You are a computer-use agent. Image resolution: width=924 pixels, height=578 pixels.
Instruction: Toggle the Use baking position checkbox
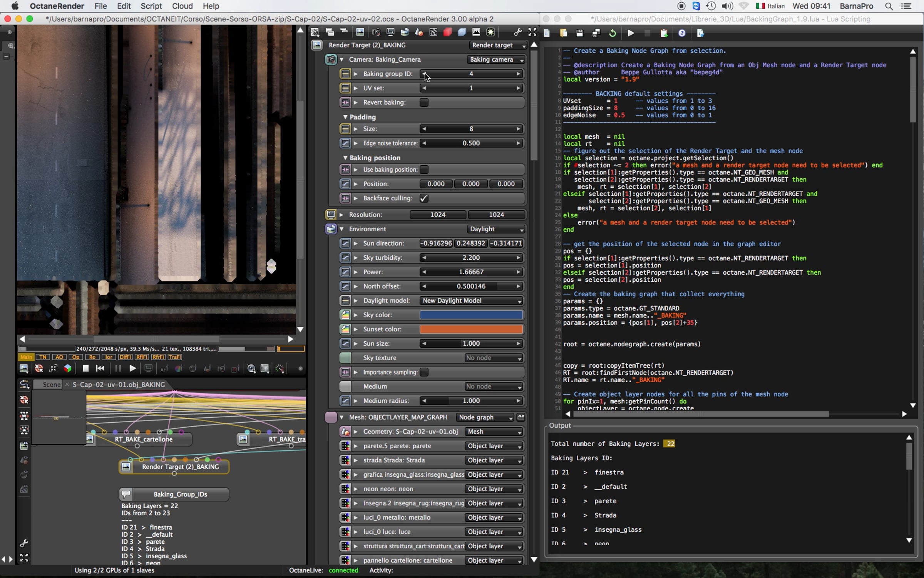(x=424, y=170)
